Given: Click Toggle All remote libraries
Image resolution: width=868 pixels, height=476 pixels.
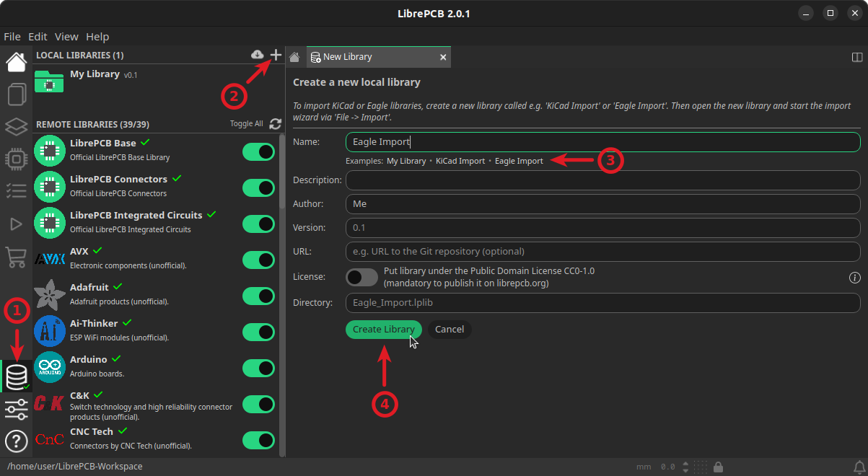Looking at the screenshot, I should (247, 124).
